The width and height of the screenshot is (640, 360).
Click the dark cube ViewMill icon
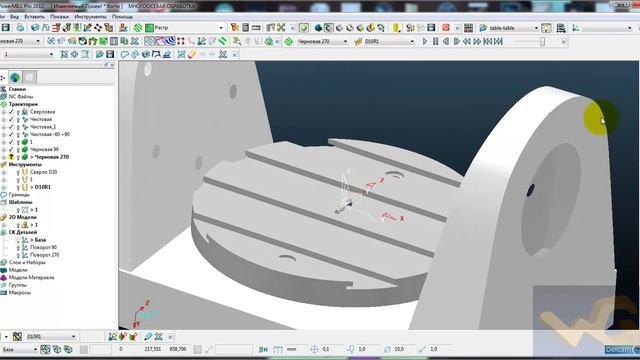tap(318, 28)
